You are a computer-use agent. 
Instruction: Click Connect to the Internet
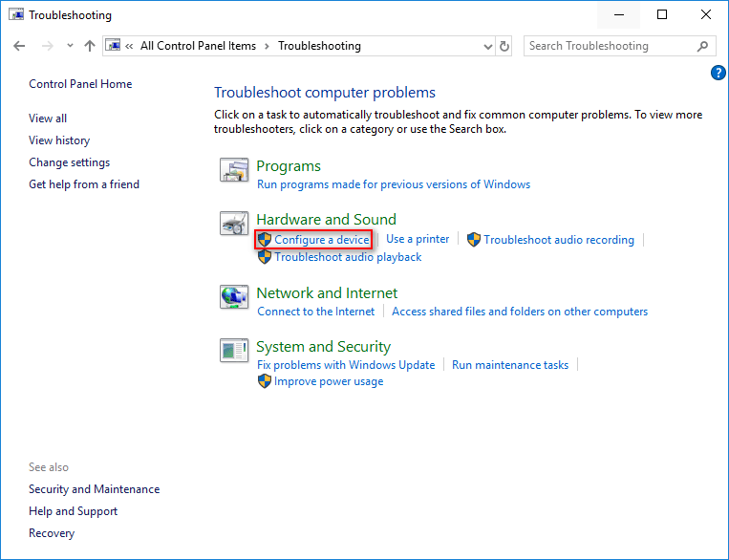tap(315, 312)
